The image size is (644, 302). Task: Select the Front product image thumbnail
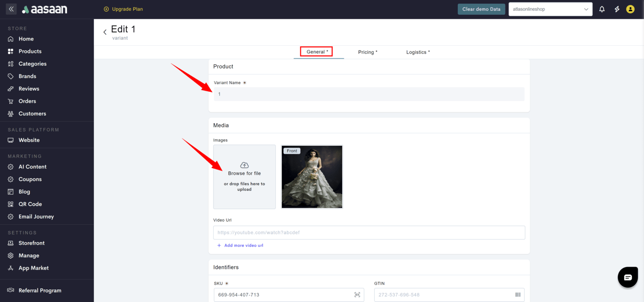coord(312,177)
